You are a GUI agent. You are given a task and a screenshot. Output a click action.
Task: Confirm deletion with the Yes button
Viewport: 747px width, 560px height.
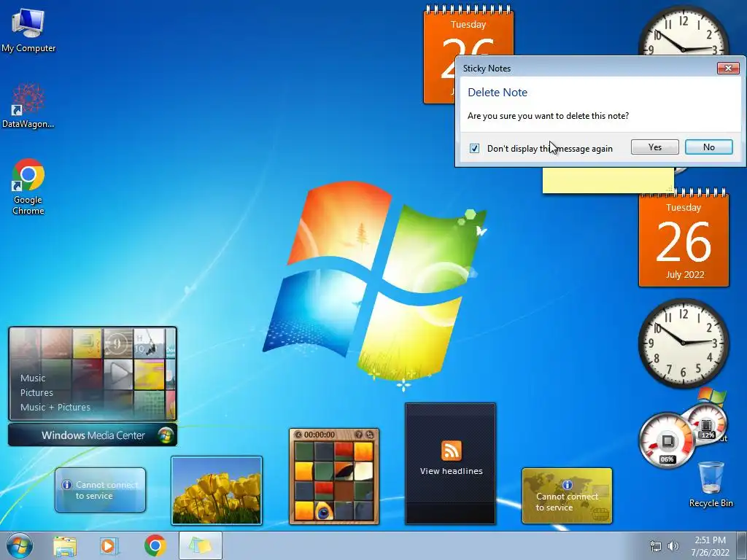tap(654, 147)
